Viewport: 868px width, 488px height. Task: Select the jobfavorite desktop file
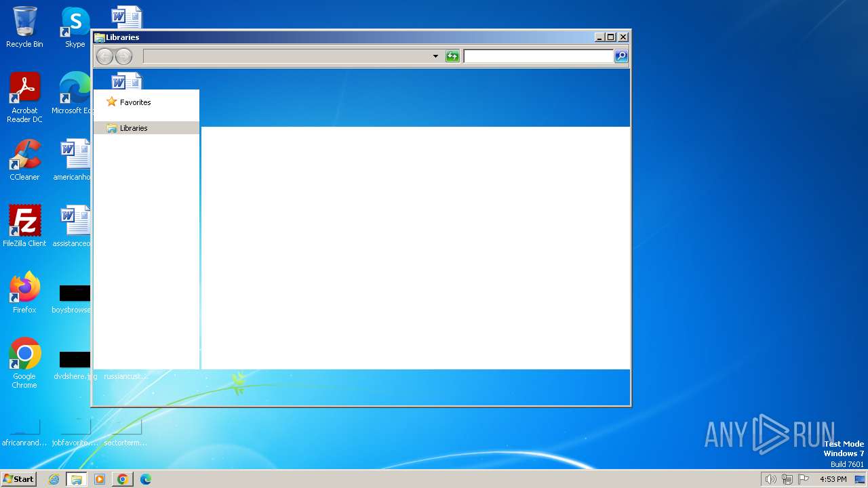tap(75, 434)
